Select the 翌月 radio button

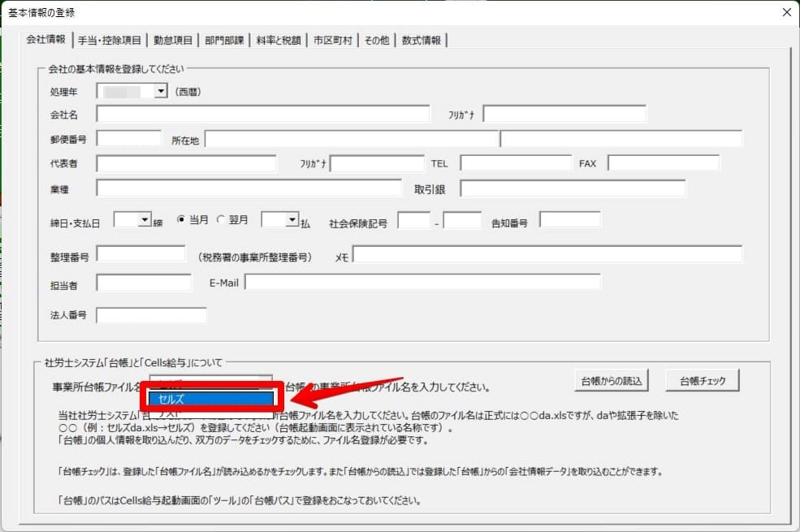pos(221,220)
